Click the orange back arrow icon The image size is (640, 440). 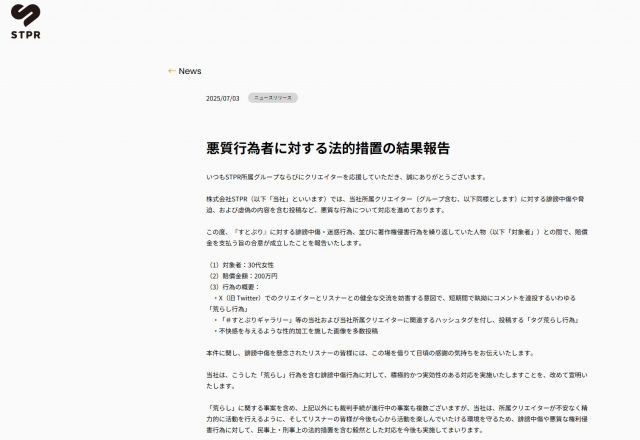172,71
